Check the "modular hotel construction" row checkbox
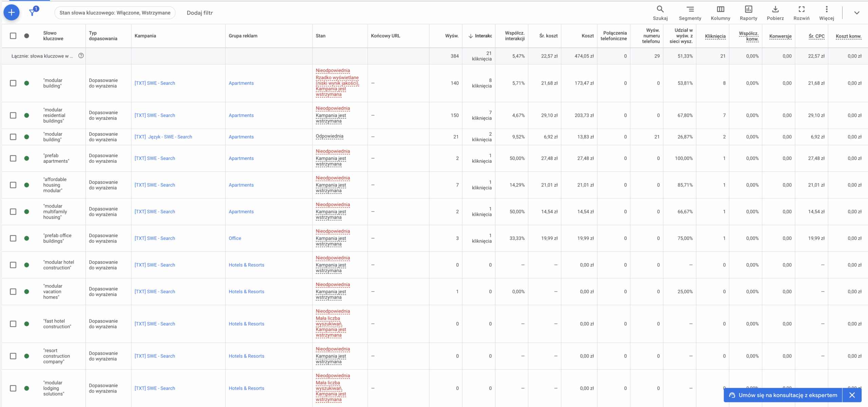 (13, 265)
